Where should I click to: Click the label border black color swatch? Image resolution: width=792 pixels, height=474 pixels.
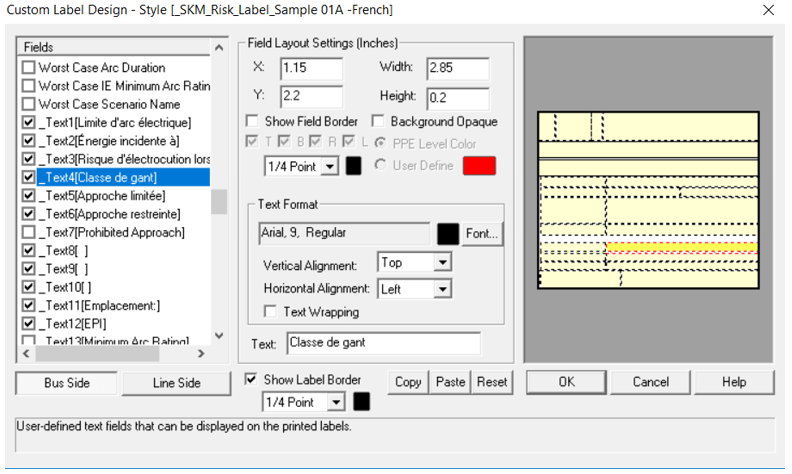(x=361, y=401)
